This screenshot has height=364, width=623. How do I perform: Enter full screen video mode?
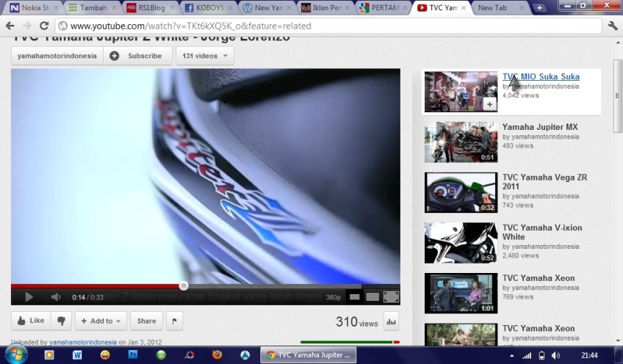392,297
